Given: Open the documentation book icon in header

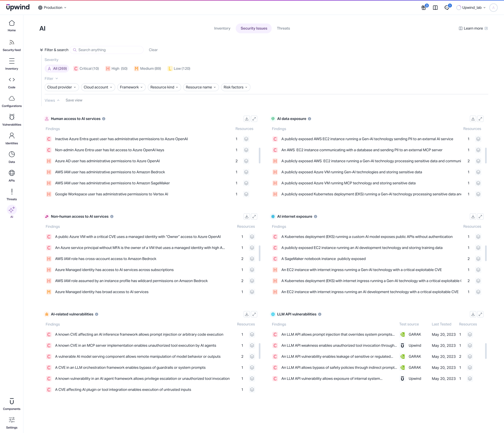Looking at the screenshot, I should (435, 7).
